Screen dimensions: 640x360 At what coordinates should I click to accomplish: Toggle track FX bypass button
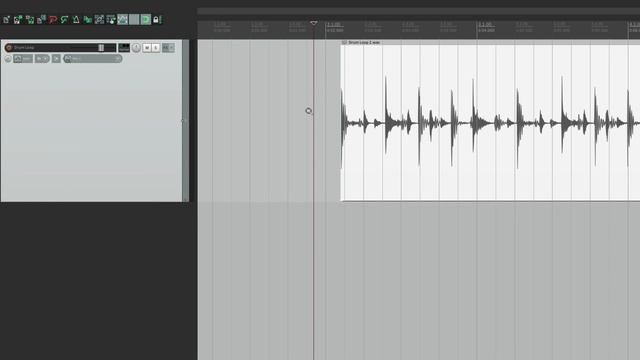pos(172,48)
